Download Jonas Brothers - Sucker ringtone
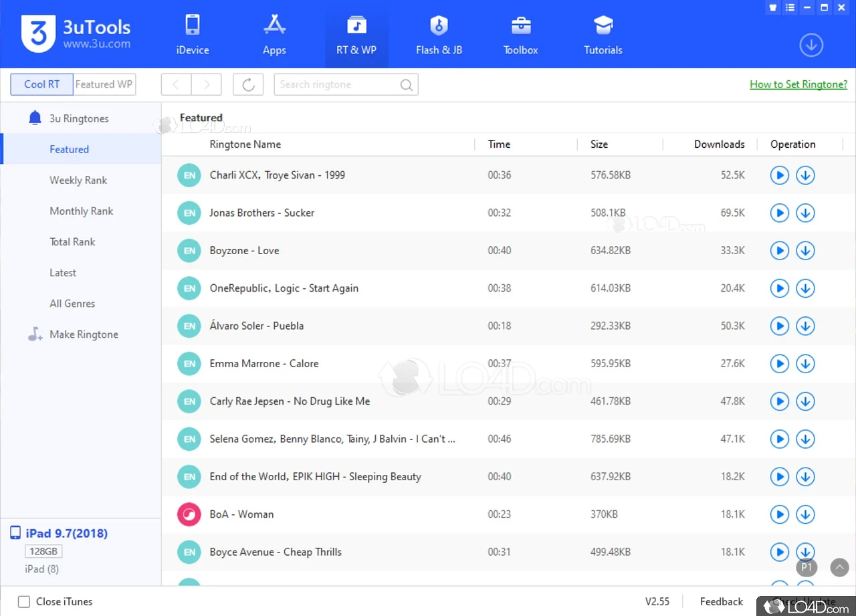856x616 pixels. (x=805, y=213)
